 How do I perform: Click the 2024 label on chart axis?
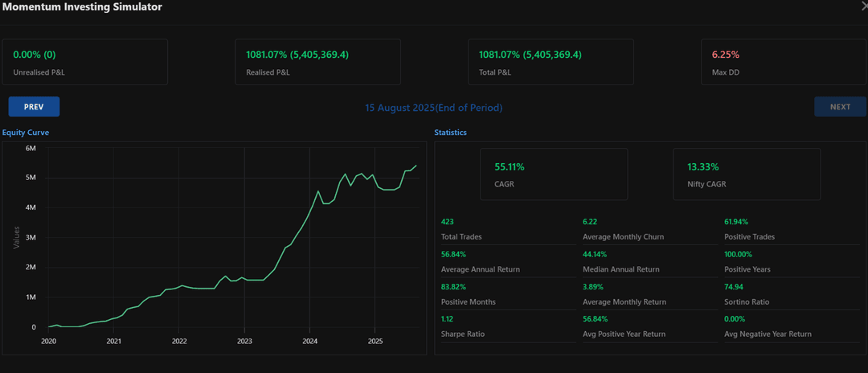click(x=309, y=341)
